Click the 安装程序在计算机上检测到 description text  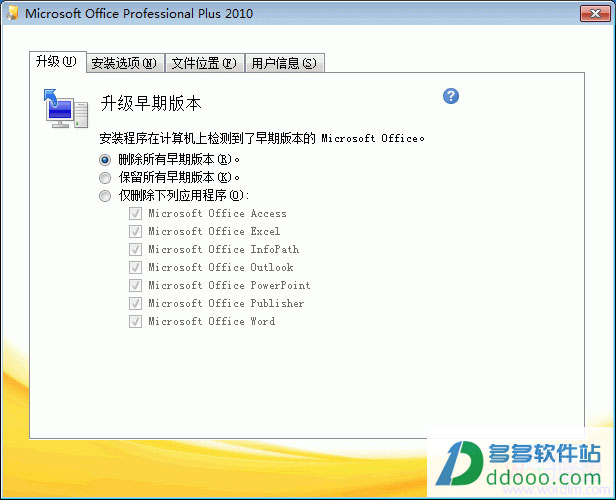pyautogui.click(x=262, y=138)
